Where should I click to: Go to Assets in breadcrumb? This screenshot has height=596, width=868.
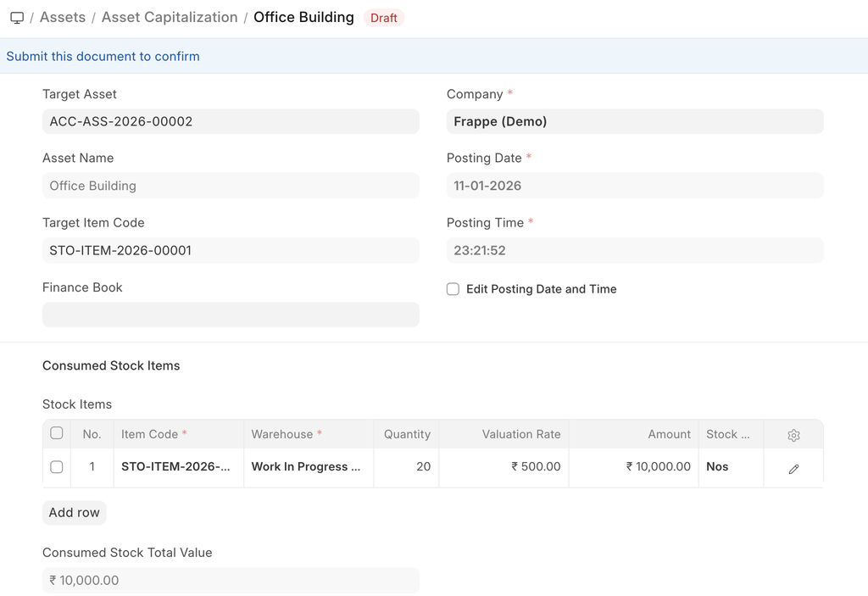coord(63,18)
